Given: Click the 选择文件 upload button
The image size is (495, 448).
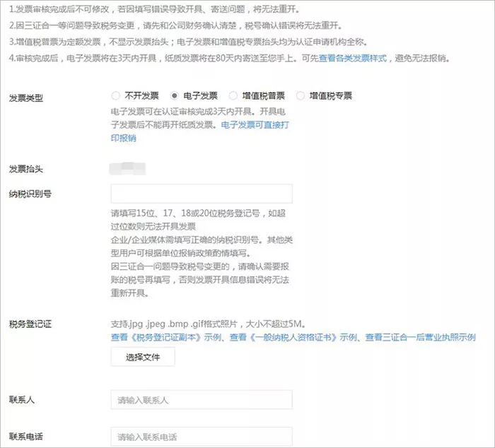Looking at the screenshot, I should 143,357.
